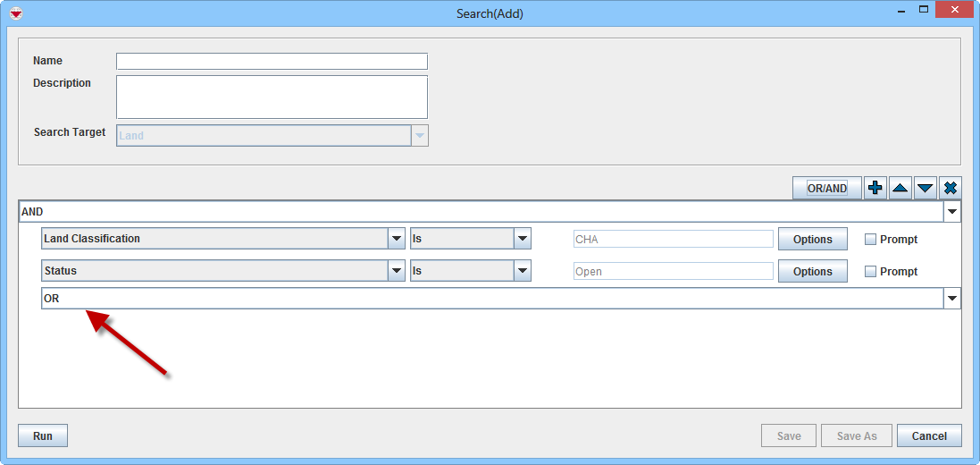Click the application icon in the title bar
Screen dimensions: 980x465
point(15,13)
